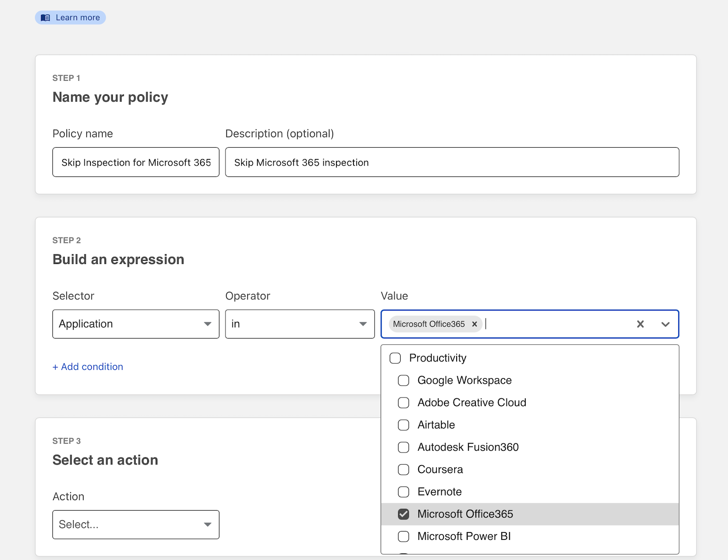Click the Add condition link
The image size is (728, 560).
(x=88, y=367)
